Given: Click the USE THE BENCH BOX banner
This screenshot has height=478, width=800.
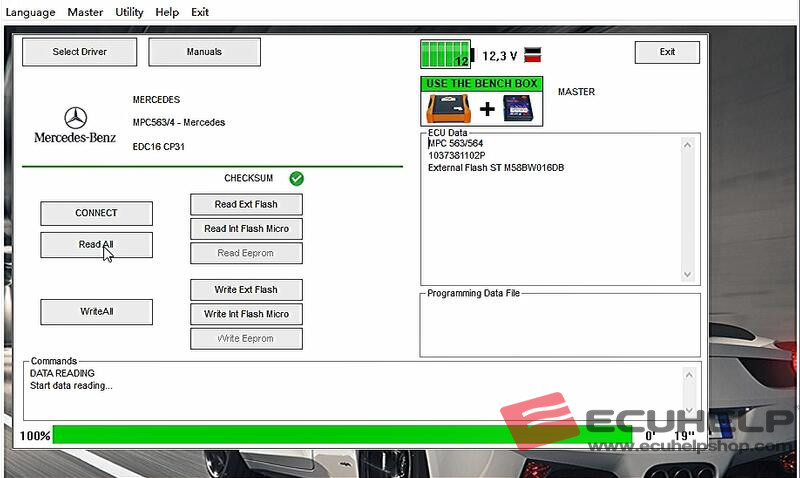Looking at the screenshot, I should (482, 84).
